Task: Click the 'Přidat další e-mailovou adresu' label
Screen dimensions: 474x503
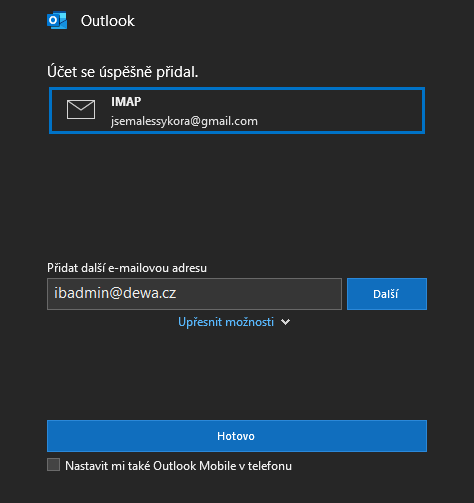Action: pos(127,268)
